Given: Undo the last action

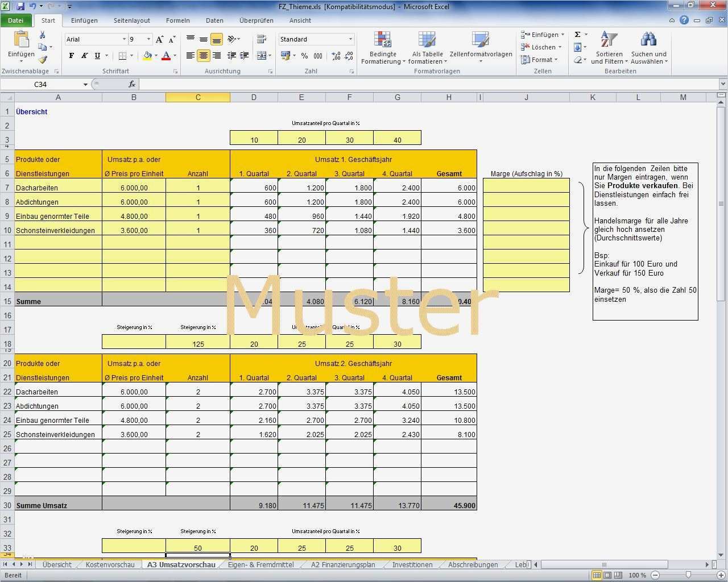Looking at the screenshot, I should tap(32, 6).
